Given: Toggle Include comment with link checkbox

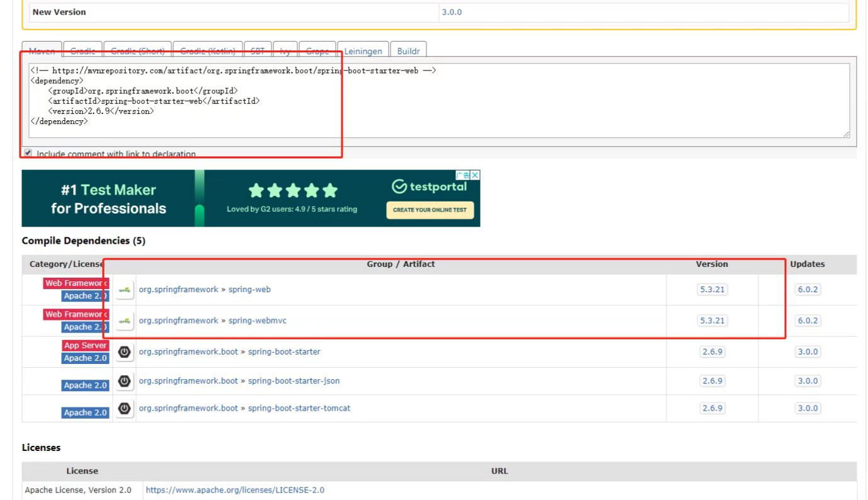Looking at the screenshot, I should coord(28,153).
